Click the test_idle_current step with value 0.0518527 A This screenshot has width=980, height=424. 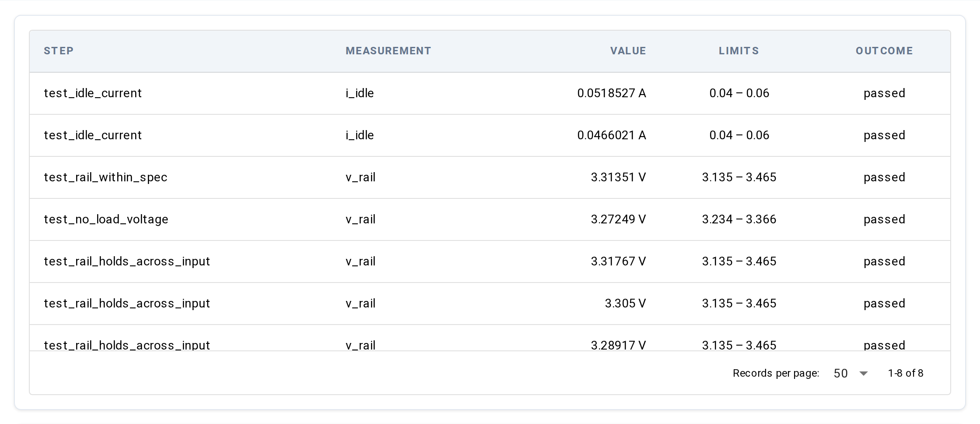[93, 93]
